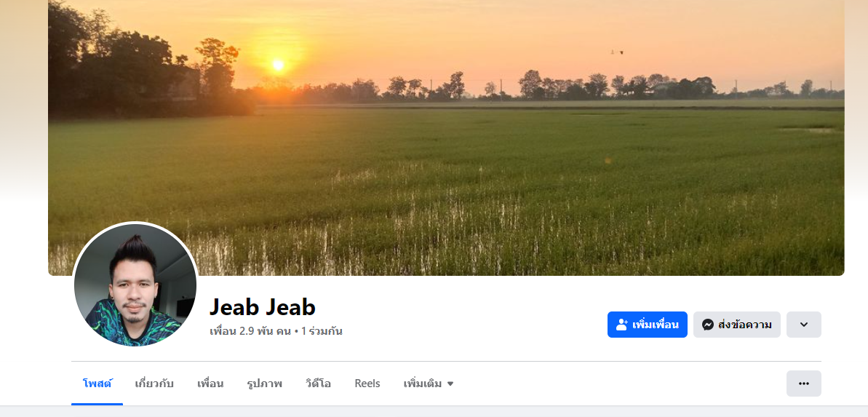This screenshot has width=868, height=417.
Task: Select the รูปภาพ tab
Action: (x=265, y=384)
